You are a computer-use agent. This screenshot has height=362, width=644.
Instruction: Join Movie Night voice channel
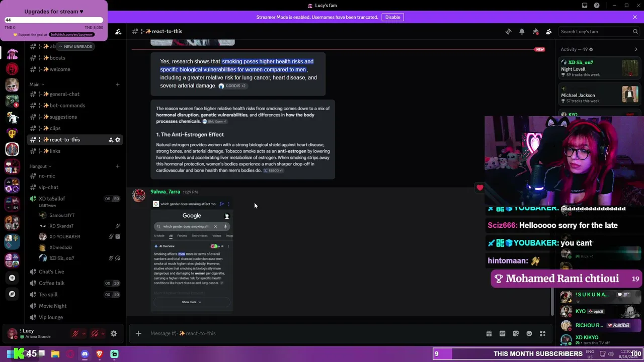click(x=74, y=306)
